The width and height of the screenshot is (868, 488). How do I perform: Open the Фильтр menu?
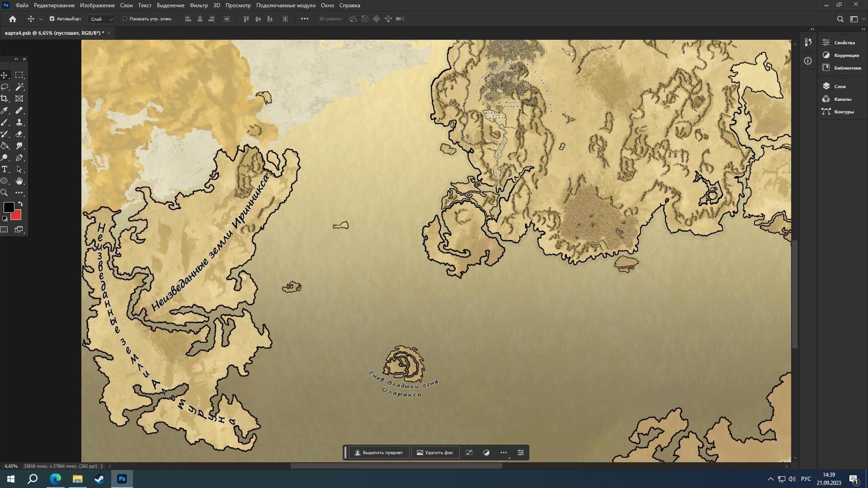[x=198, y=5]
